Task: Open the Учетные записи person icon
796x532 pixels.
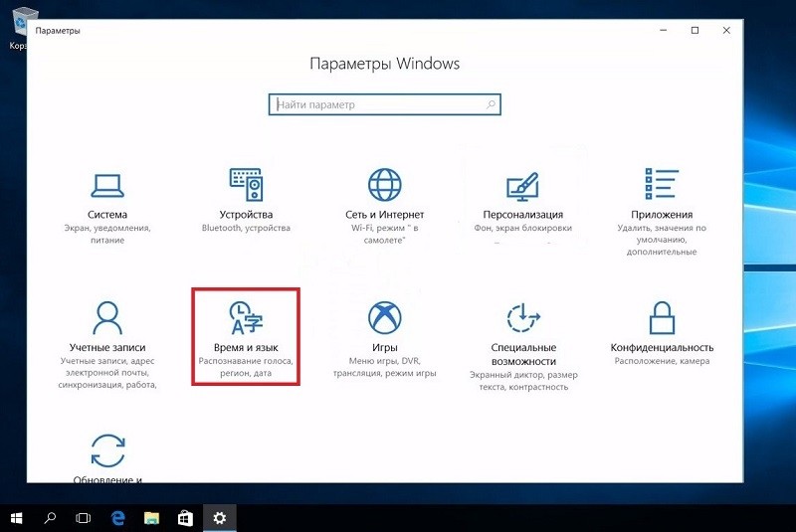Action: coord(107,318)
